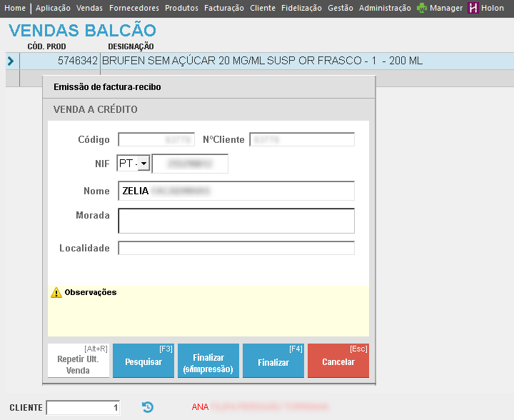Click Finalizar (s/impressão) button
Screen dimensions: 514x420
click(208, 363)
